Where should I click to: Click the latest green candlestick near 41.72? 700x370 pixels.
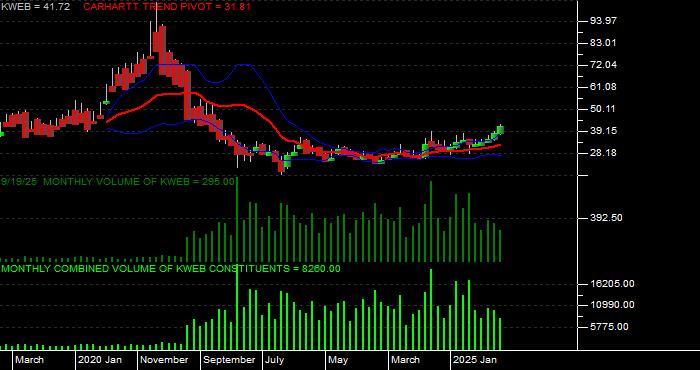click(x=500, y=130)
